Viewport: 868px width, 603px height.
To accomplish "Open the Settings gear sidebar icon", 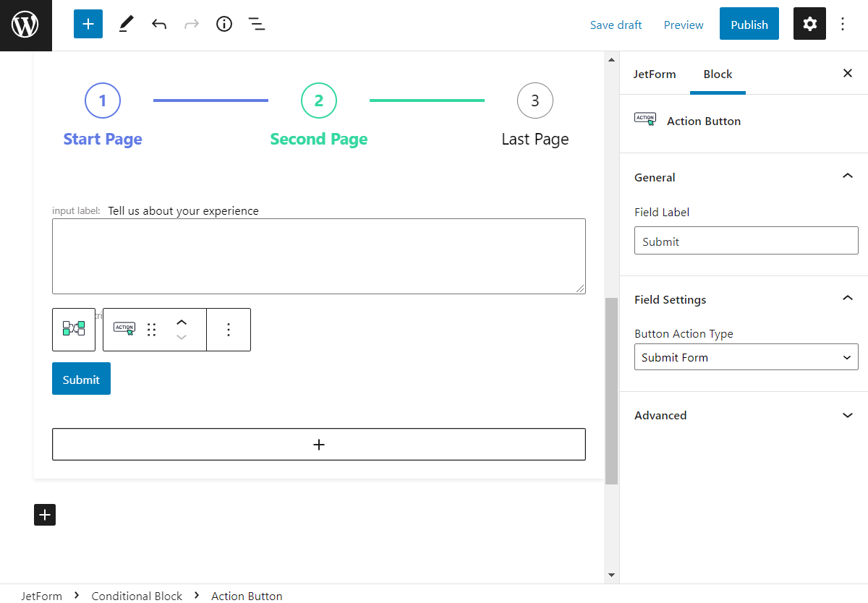I will (809, 24).
